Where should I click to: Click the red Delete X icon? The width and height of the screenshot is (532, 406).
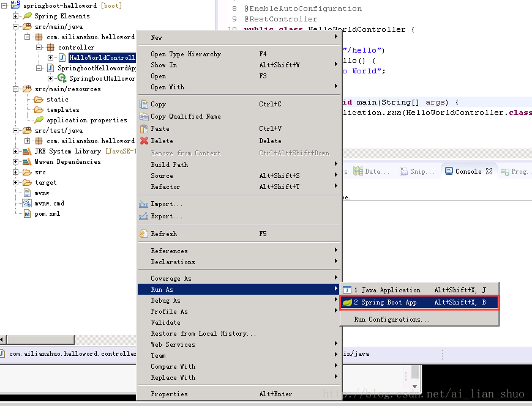pos(144,141)
